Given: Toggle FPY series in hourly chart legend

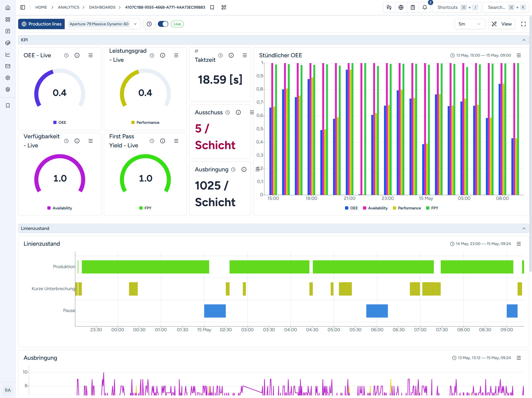Looking at the screenshot, I should click(x=432, y=208).
